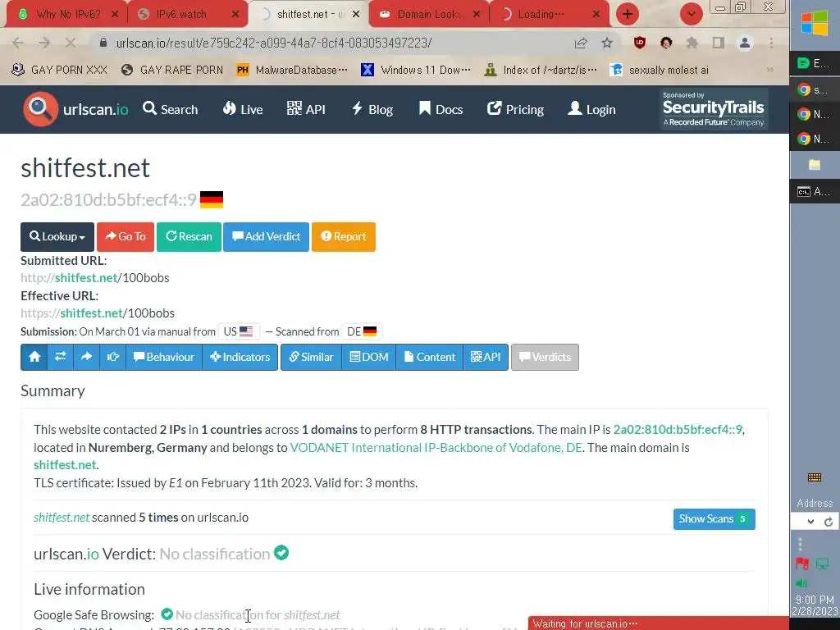840x630 pixels.
Task: Open the Windows 11 Dow... bookmark
Action: 416,71
